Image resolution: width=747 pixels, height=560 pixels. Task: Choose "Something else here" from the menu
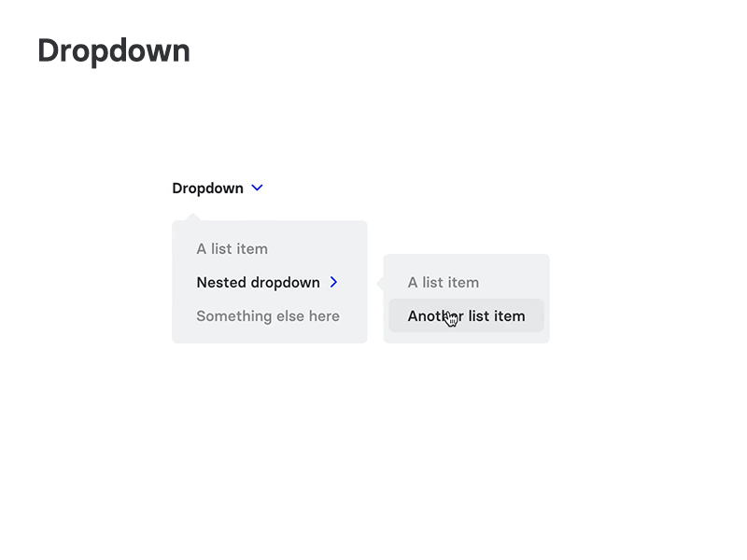point(268,316)
